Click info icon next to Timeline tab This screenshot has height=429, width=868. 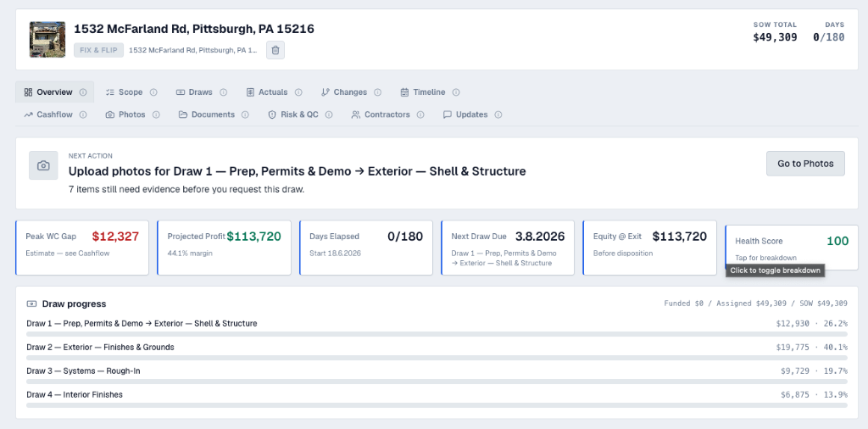(456, 92)
